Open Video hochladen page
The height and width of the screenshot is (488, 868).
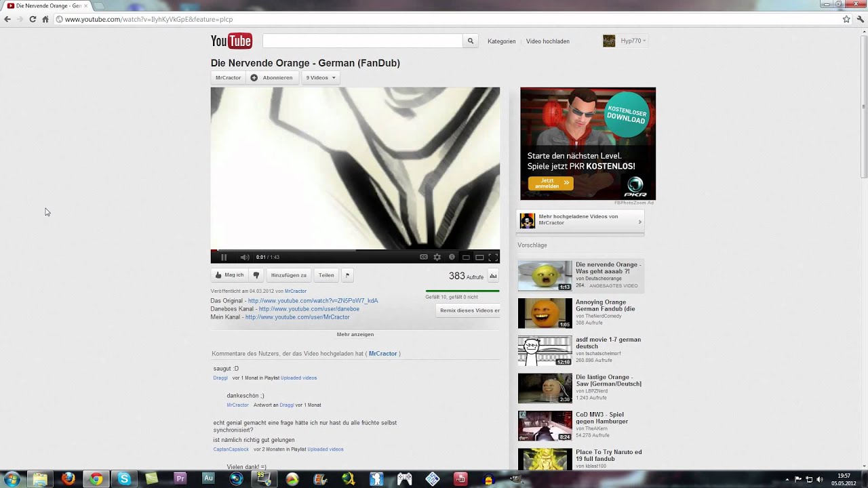pyautogui.click(x=548, y=41)
